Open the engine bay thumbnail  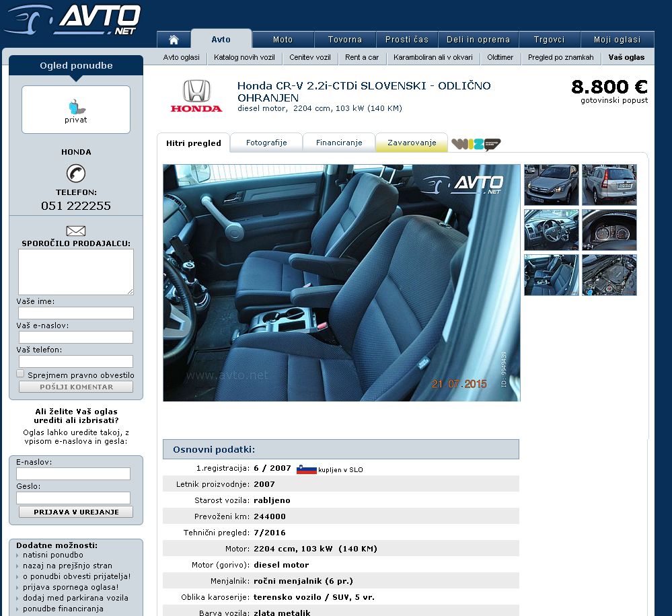(x=609, y=275)
